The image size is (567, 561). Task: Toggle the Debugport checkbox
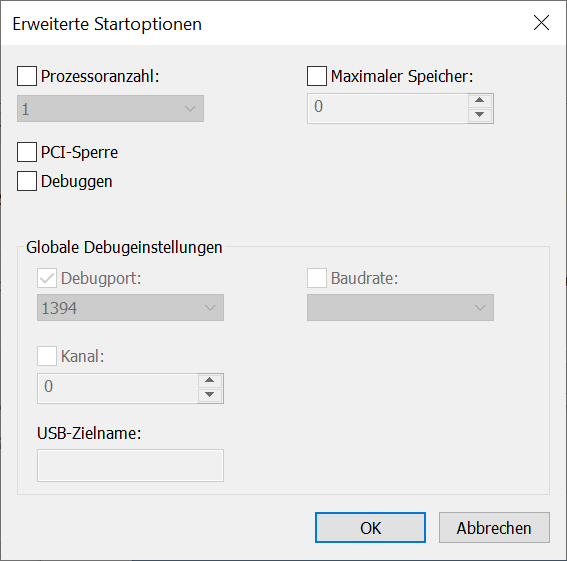pos(47,278)
